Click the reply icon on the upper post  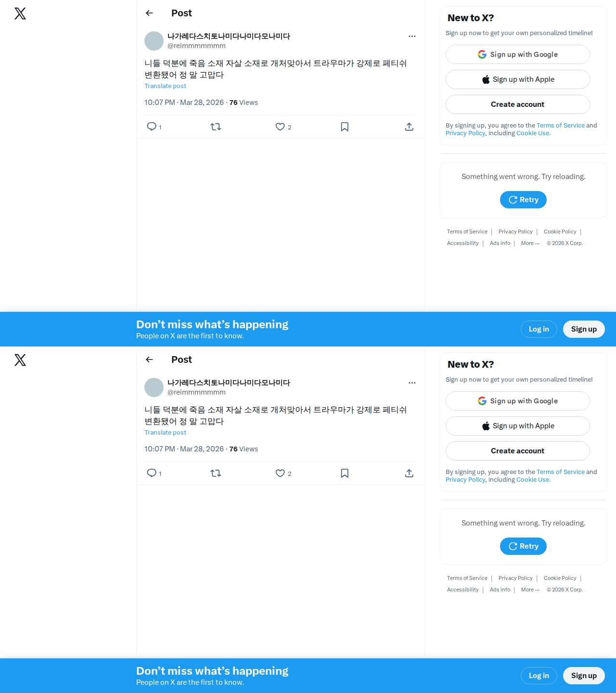pyautogui.click(x=152, y=127)
